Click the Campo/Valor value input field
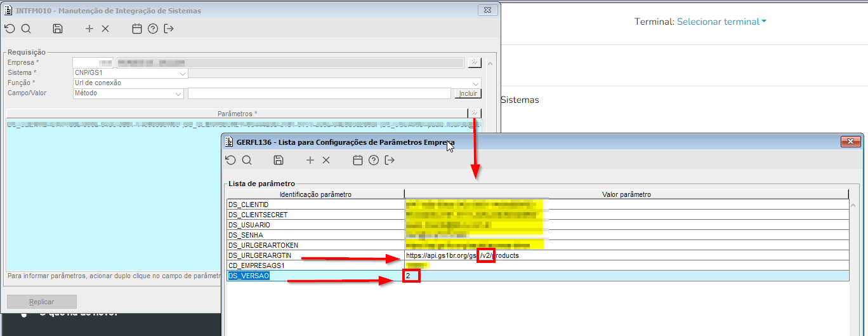Viewport: 868px width, 336px height. 319,93
